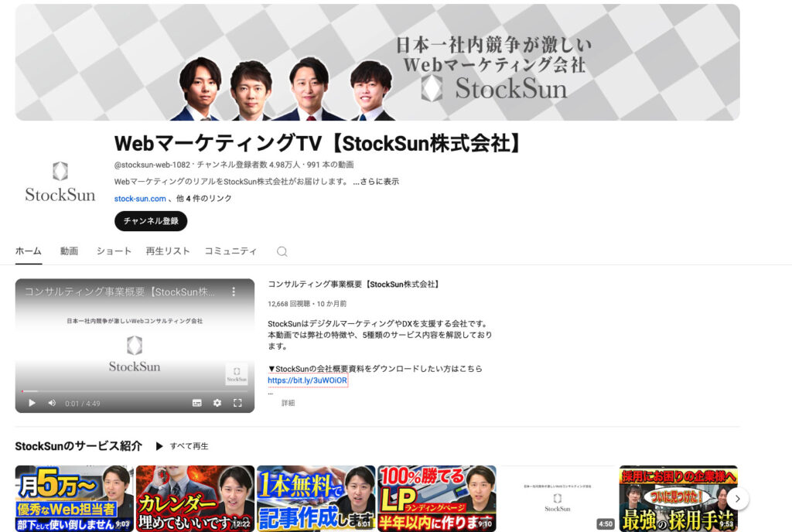Enter fullscreen mode on the video player
Viewport: 792px width, 532px height.
(237, 403)
